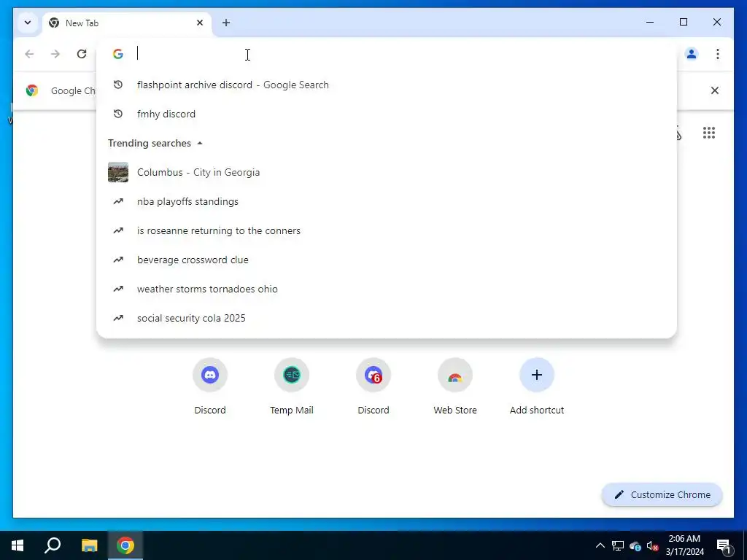Click the back navigation arrow

29,54
